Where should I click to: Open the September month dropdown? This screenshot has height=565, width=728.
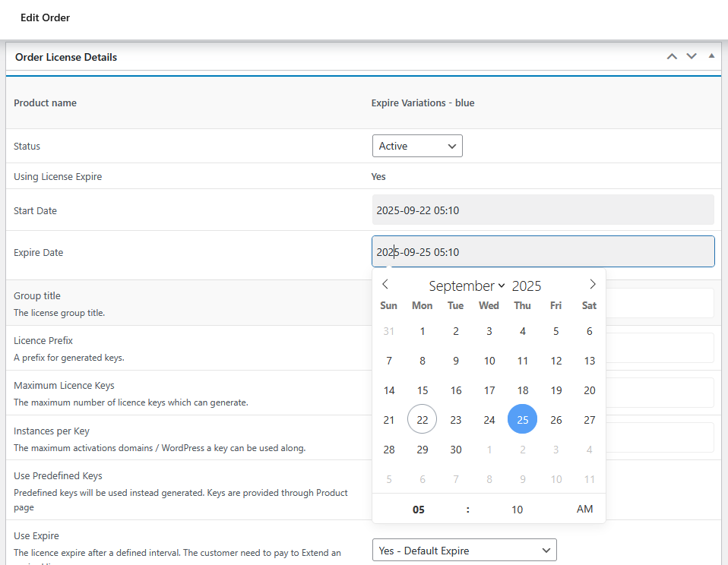467,286
